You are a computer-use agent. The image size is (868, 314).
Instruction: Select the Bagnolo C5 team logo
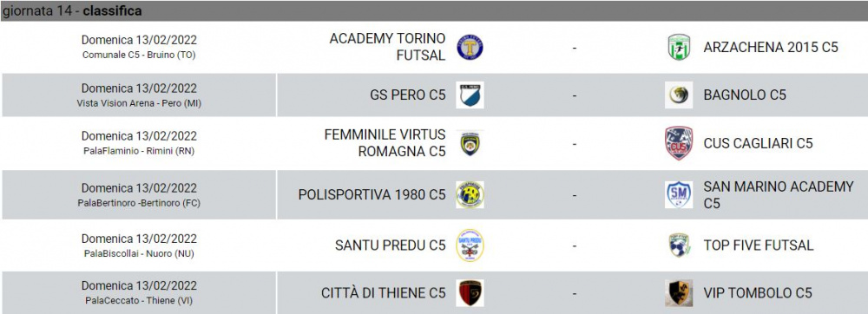[679, 95]
